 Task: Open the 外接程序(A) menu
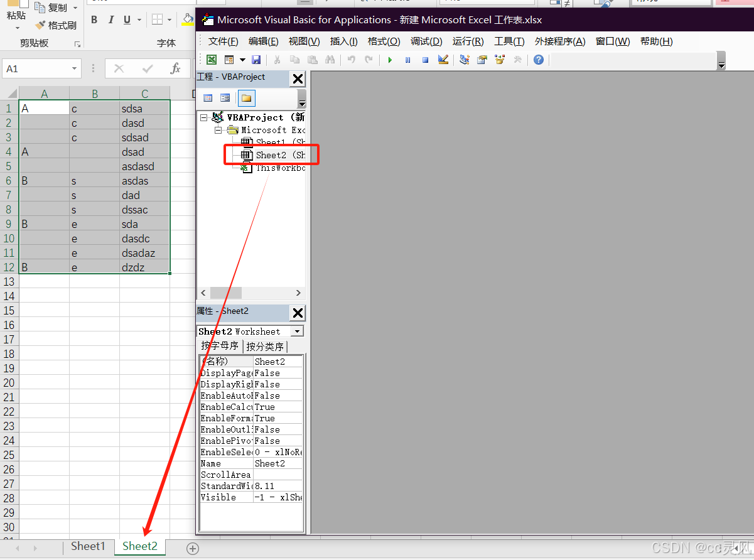(560, 41)
